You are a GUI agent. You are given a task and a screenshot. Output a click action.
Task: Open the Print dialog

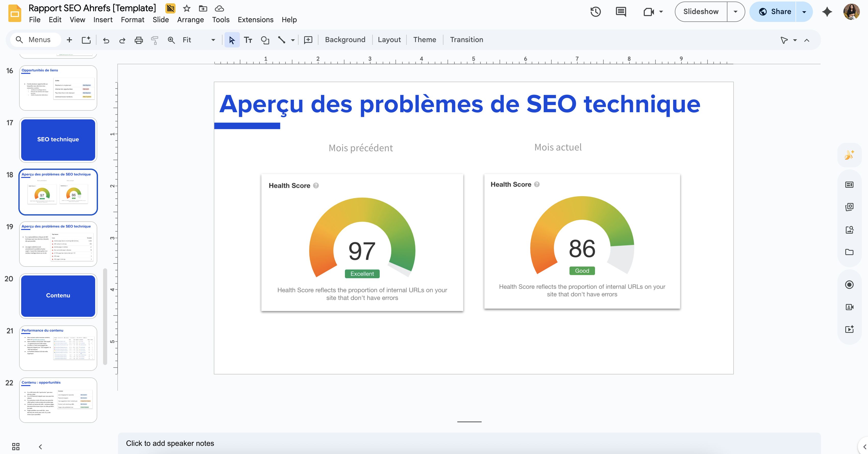click(x=138, y=40)
